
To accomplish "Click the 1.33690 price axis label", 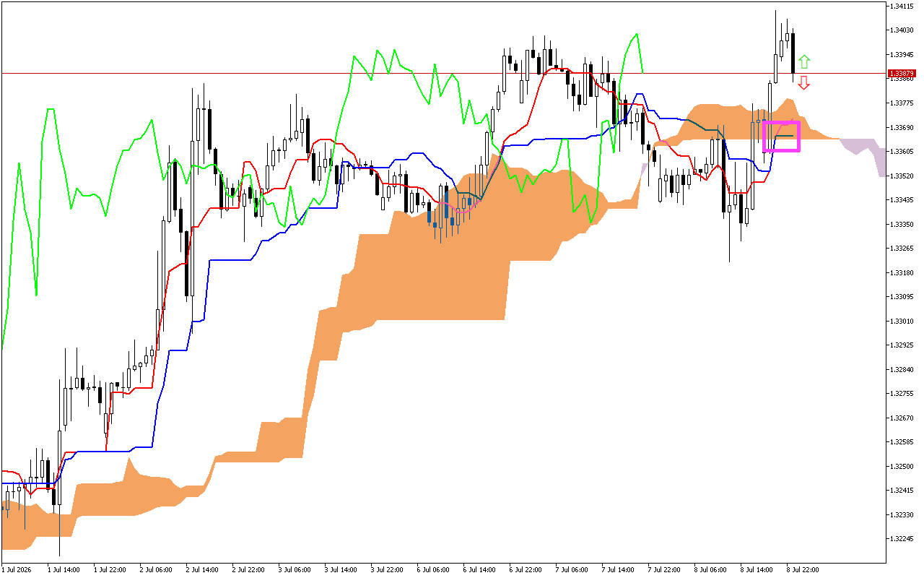I will point(902,127).
